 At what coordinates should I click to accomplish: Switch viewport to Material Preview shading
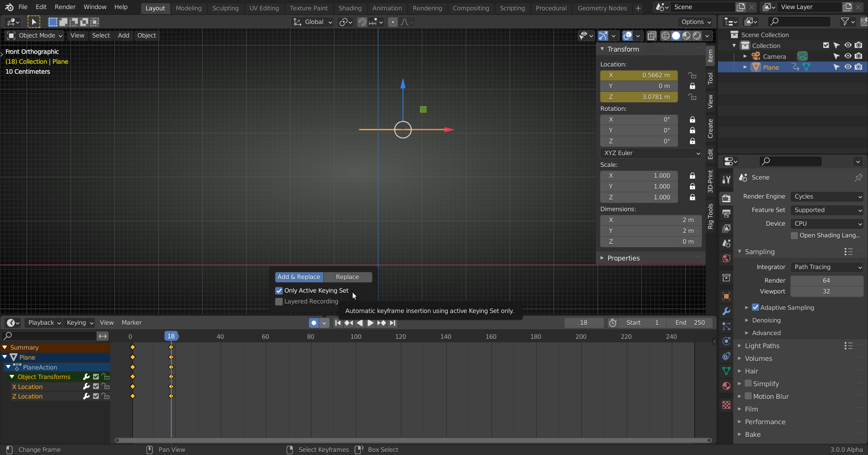[686, 36]
